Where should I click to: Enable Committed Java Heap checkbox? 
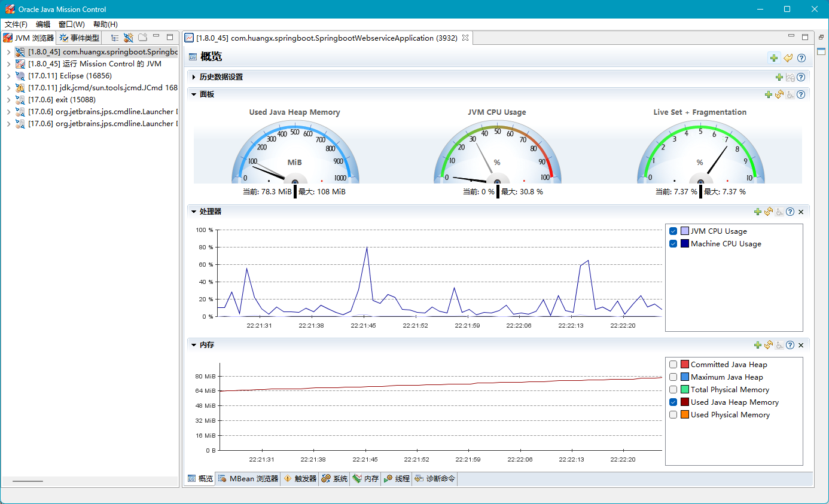(673, 365)
